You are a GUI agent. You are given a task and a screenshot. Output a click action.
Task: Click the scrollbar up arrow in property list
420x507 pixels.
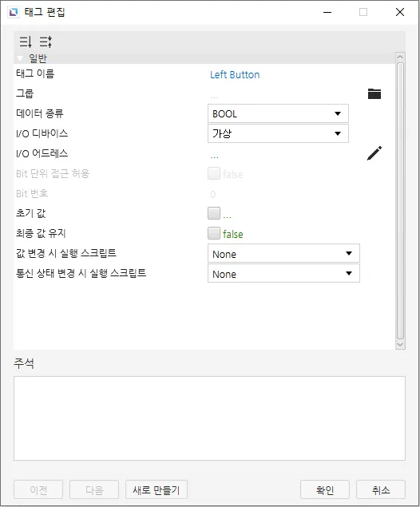pyautogui.click(x=400, y=57)
